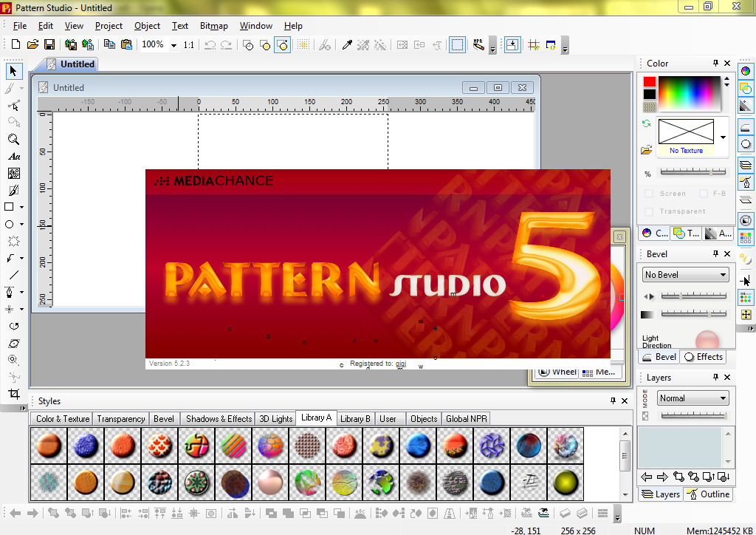Open the No Texture dropdown arrow
756x535 pixels.
(724, 137)
